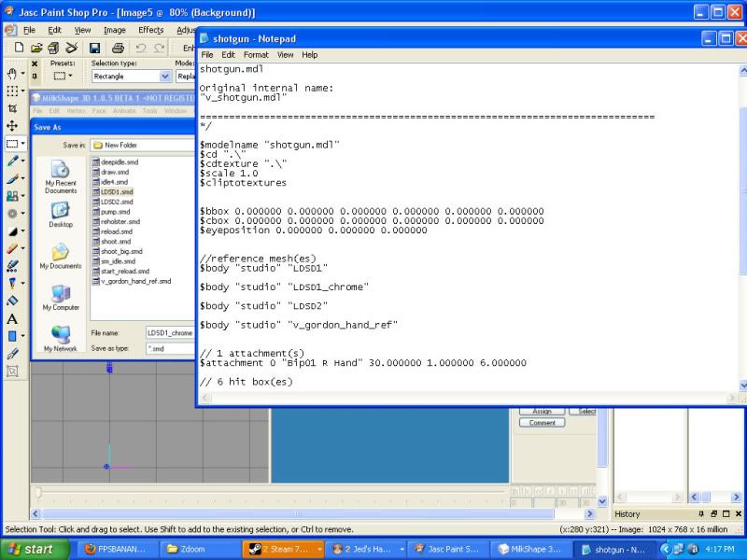Go to Desktop in Save As dialog
747x560 pixels.
tap(61, 215)
